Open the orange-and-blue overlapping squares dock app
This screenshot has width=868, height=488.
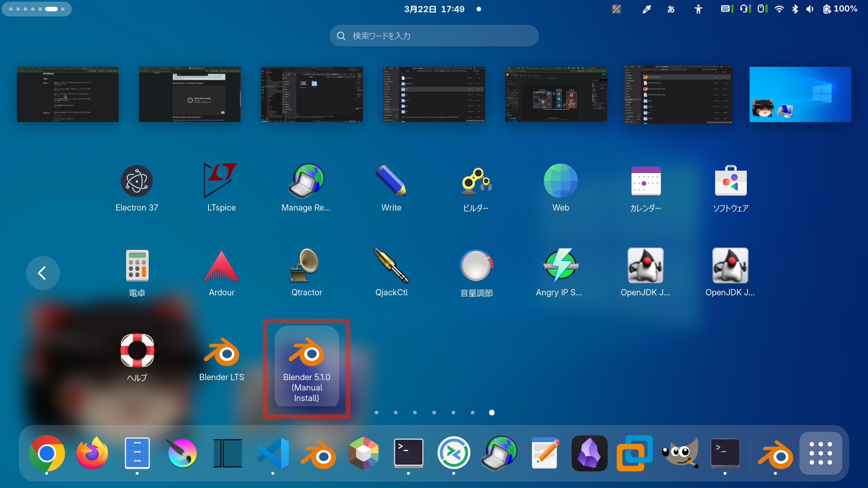635,453
